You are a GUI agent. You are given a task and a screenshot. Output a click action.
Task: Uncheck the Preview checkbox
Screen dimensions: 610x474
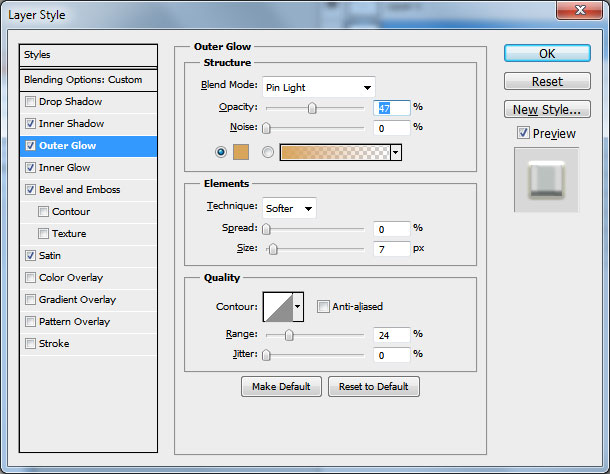coord(523,133)
